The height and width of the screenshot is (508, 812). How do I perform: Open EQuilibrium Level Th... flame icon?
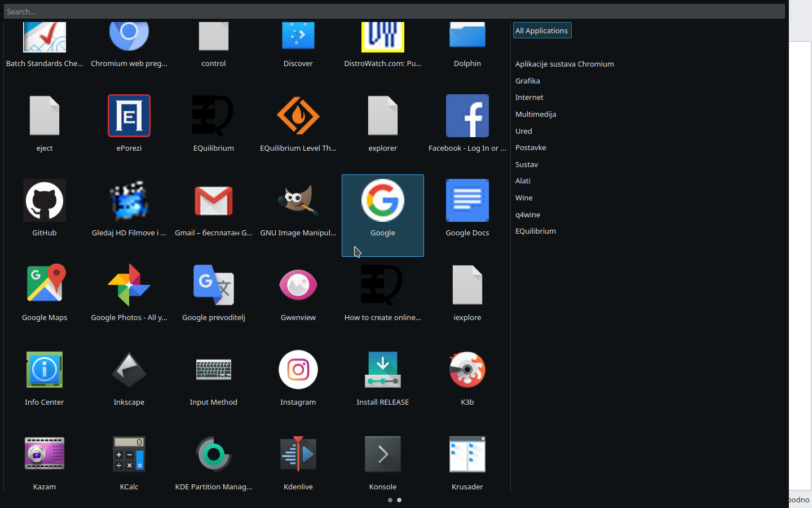[298, 116]
